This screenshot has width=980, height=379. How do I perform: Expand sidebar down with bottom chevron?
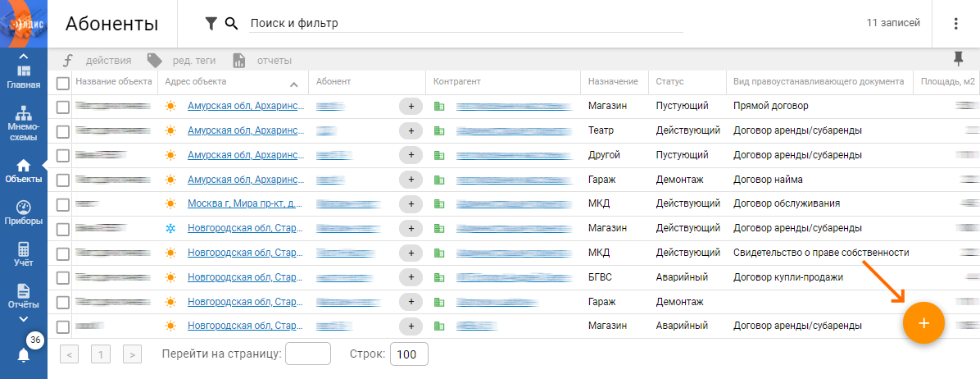[24, 319]
